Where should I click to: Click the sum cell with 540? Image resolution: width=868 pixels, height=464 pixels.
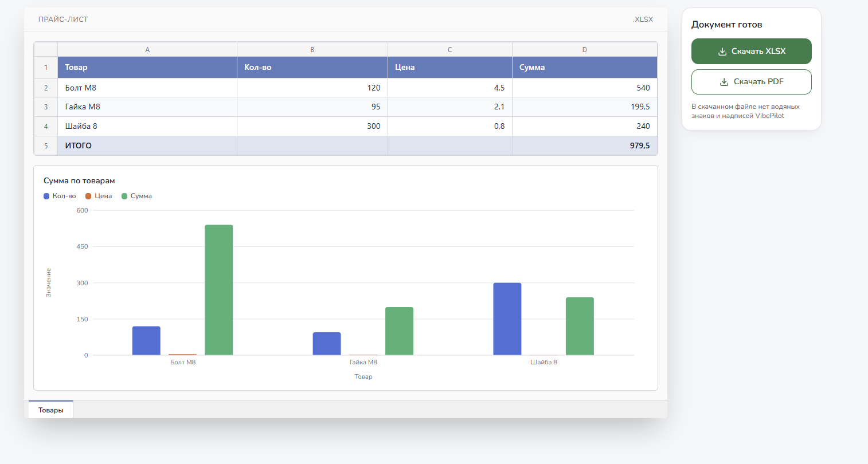coord(585,88)
